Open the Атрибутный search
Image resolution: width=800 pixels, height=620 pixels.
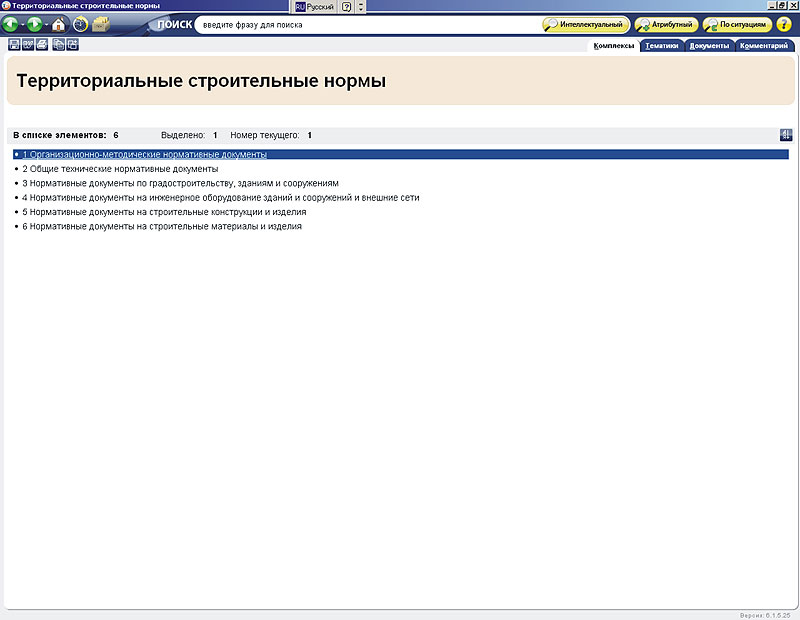pyautogui.click(x=665, y=24)
